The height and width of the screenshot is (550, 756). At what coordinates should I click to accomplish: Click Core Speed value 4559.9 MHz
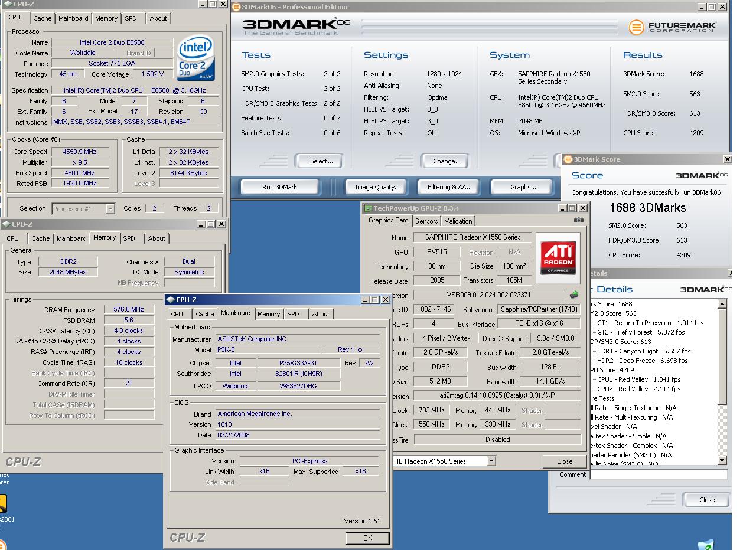tap(80, 152)
